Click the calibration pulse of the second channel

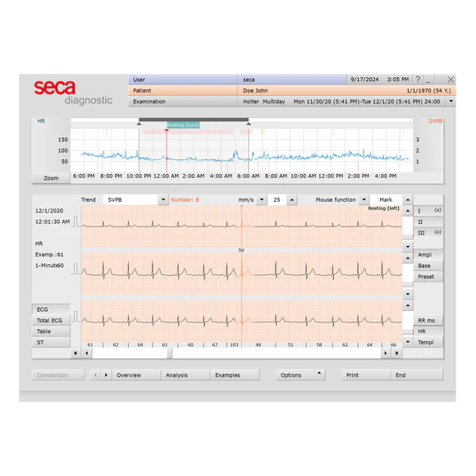[x=76, y=269]
